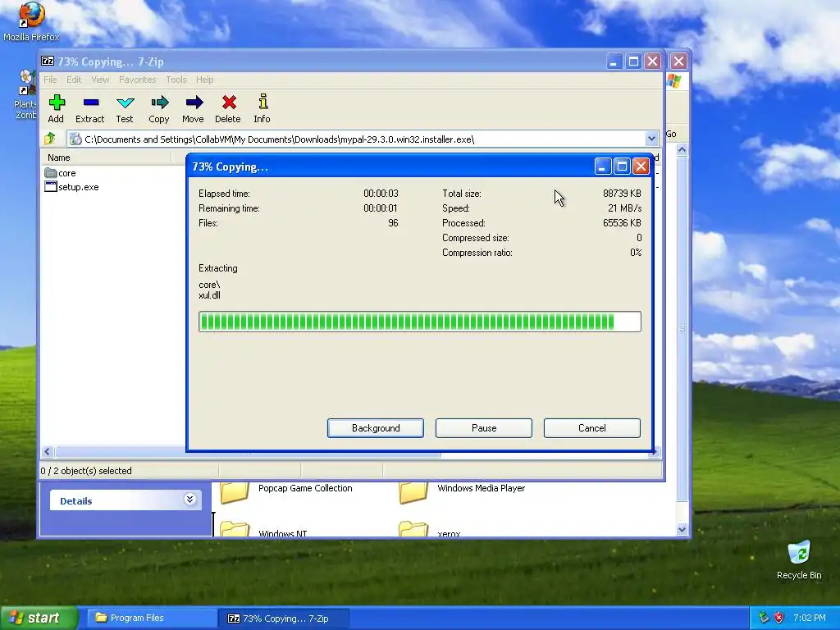The width and height of the screenshot is (840, 630).
Task: Open the Tools menu in 7-Zip
Action: 176,80
